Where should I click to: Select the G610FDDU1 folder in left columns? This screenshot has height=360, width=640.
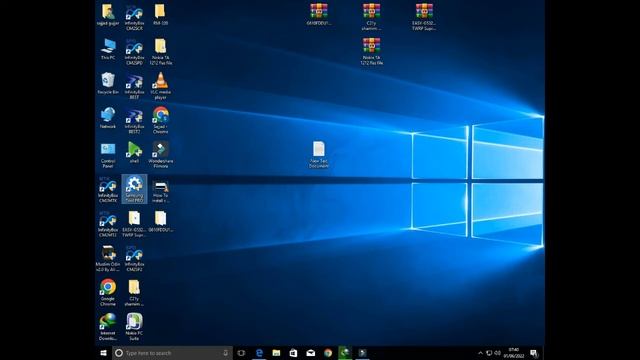point(160,222)
